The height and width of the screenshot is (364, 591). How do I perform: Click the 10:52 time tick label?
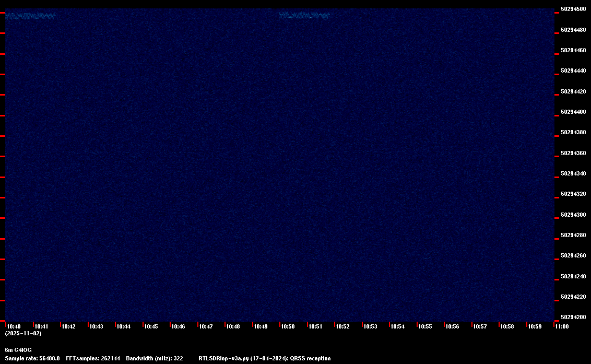[342, 326]
